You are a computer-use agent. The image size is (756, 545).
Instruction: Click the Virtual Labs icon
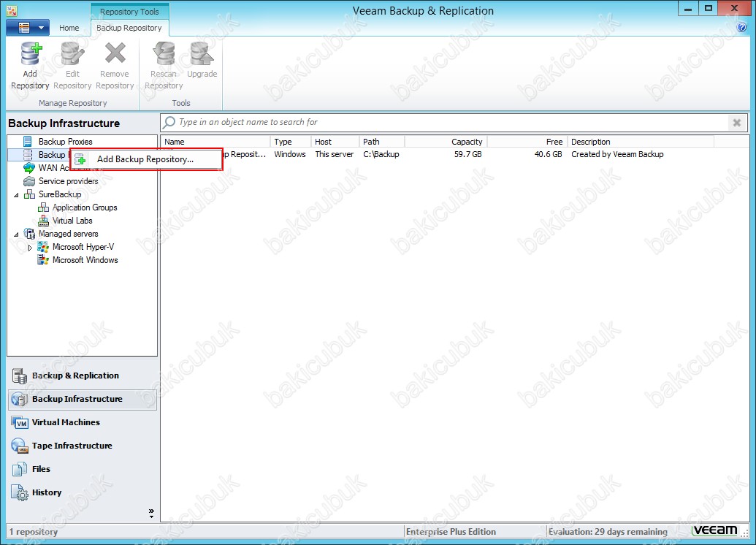[x=43, y=221]
